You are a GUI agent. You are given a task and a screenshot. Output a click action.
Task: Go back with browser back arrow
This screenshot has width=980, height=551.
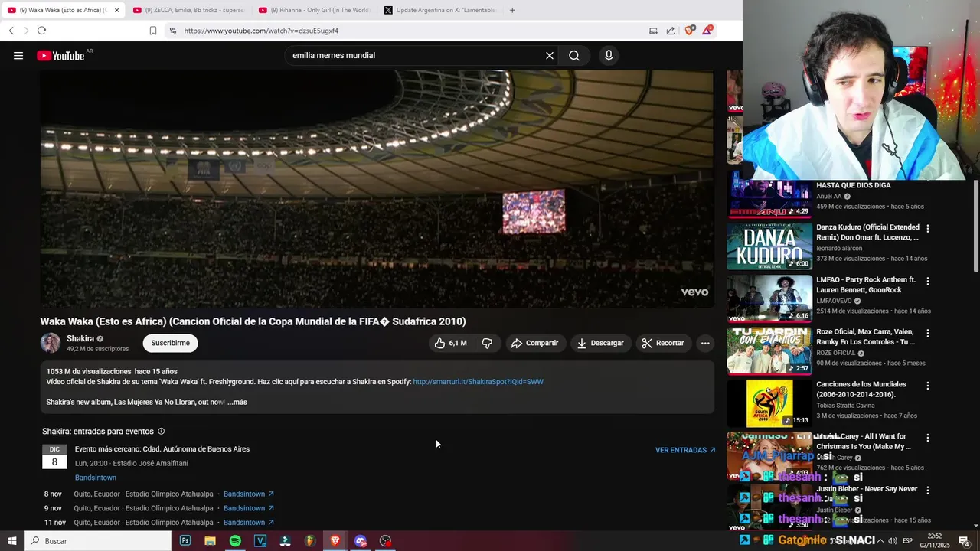tap(11, 31)
